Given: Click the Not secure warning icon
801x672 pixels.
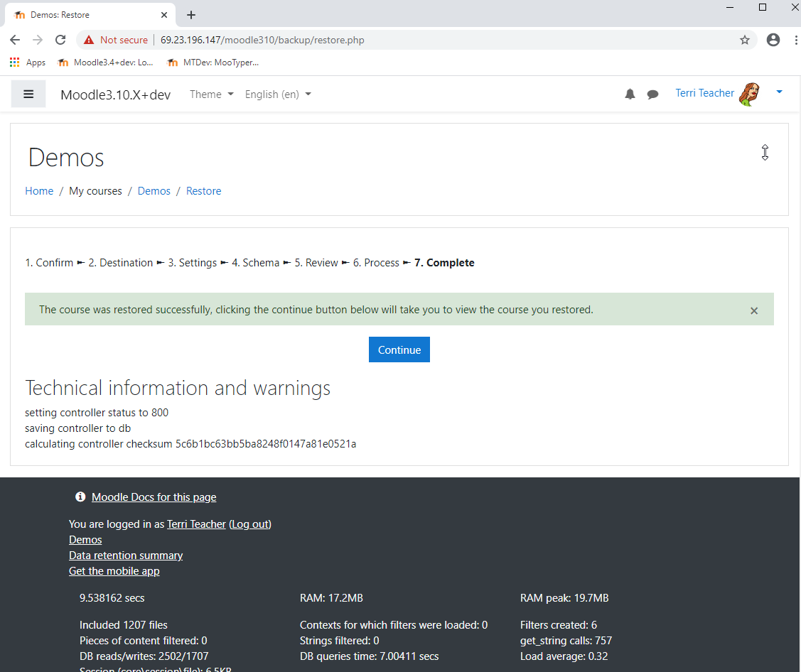Looking at the screenshot, I should [x=89, y=40].
